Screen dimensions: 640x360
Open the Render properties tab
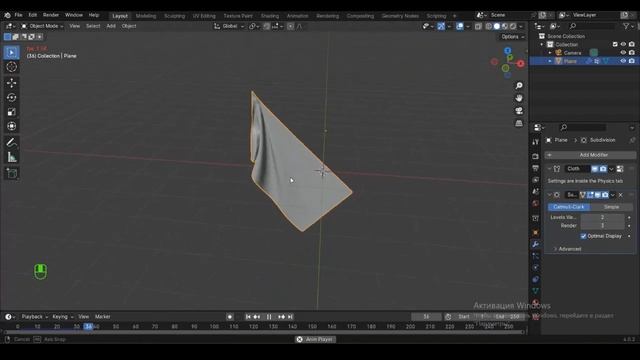coord(536,156)
